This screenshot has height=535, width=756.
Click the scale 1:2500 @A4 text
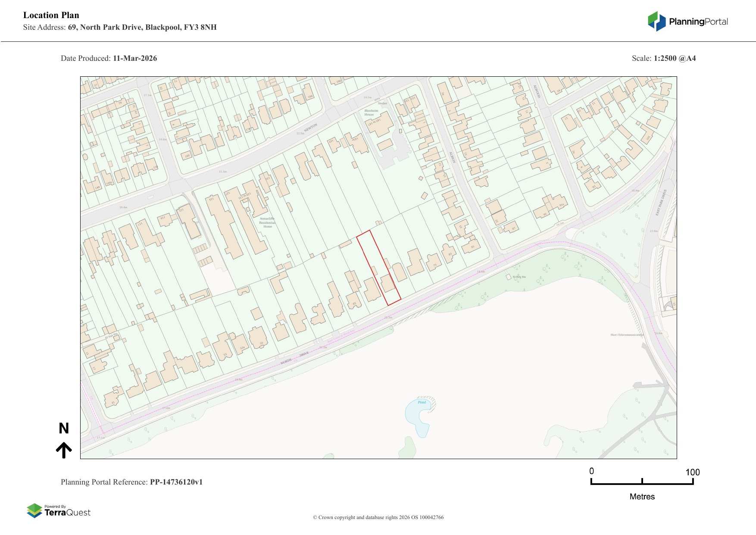click(675, 58)
